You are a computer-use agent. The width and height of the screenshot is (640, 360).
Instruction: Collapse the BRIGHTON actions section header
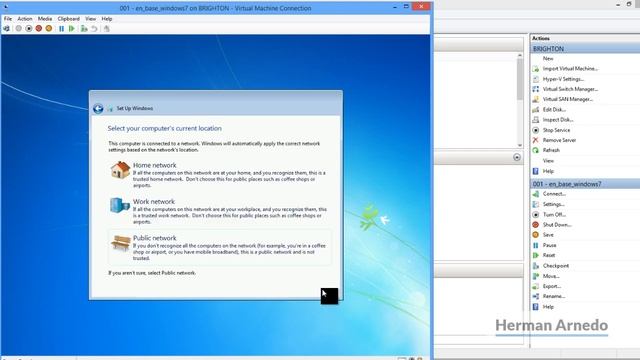point(585,49)
